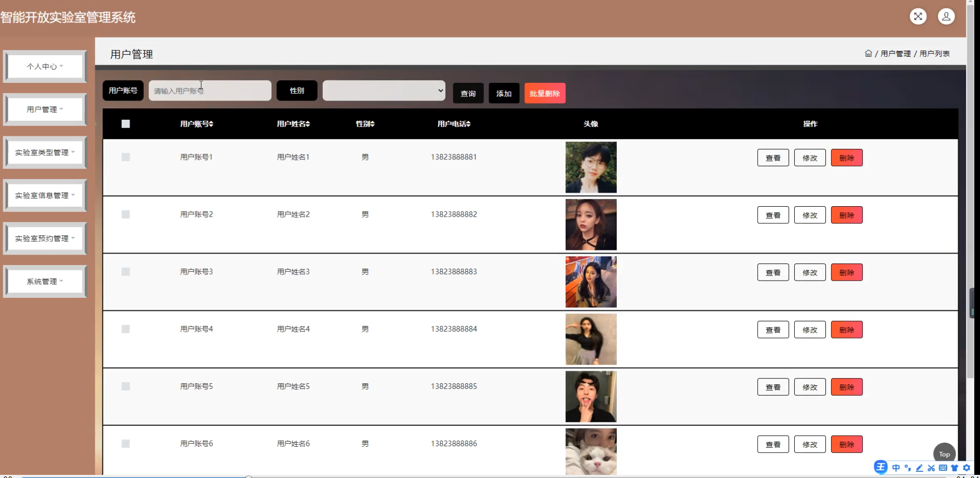The image size is (980, 478).
Task: Tick the select-all checkbox in table header
Action: click(x=125, y=124)
